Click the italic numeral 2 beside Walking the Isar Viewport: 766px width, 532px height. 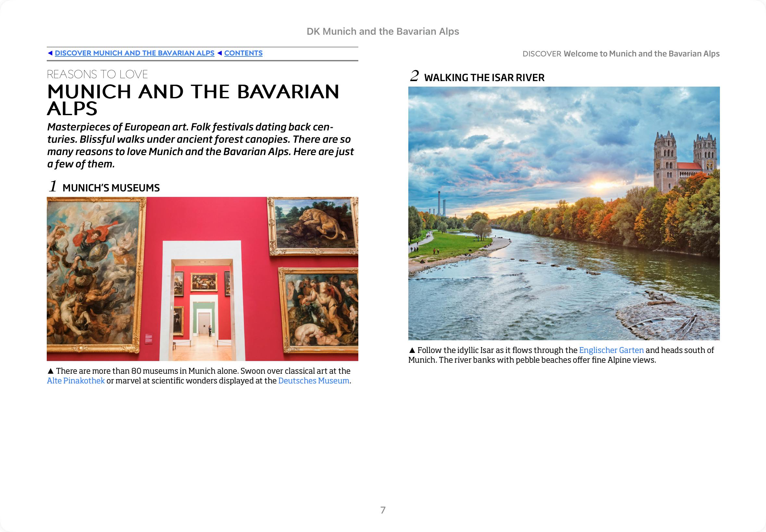414,76
